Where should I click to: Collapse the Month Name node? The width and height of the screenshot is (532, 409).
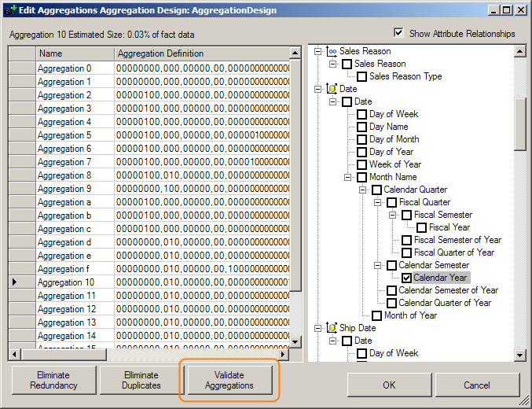tap(348, 177)
